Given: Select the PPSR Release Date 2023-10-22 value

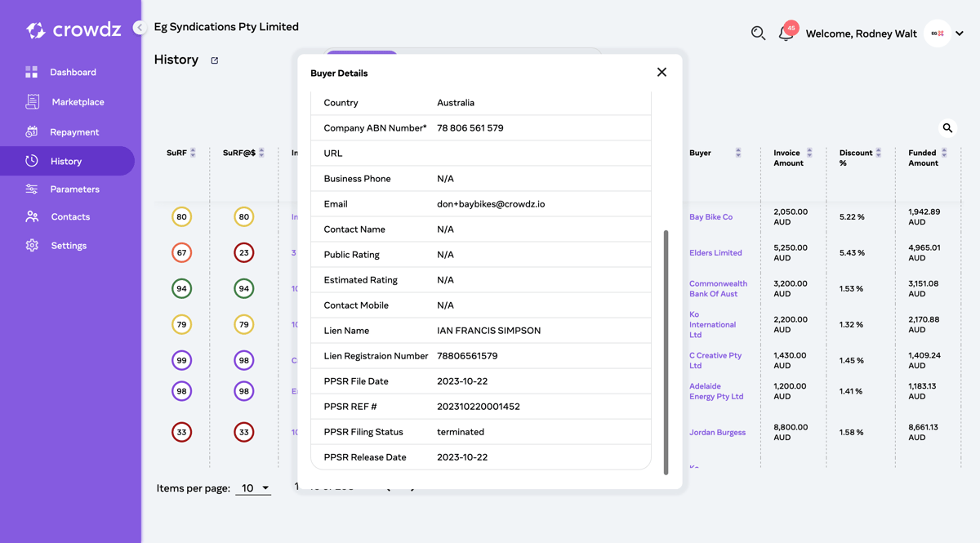Looking at the screenshot, I should click(462, 457).
